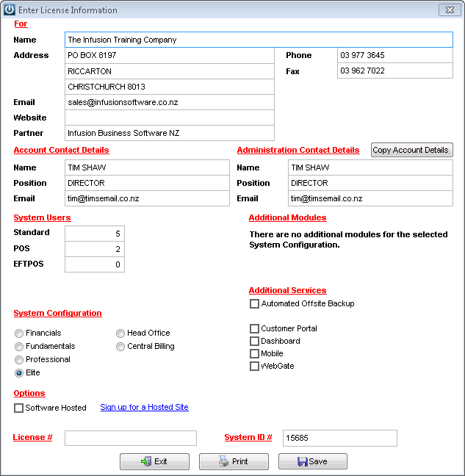Click the Account Contact Details heading
Viewport: 465px width, 476px height.
61,150
